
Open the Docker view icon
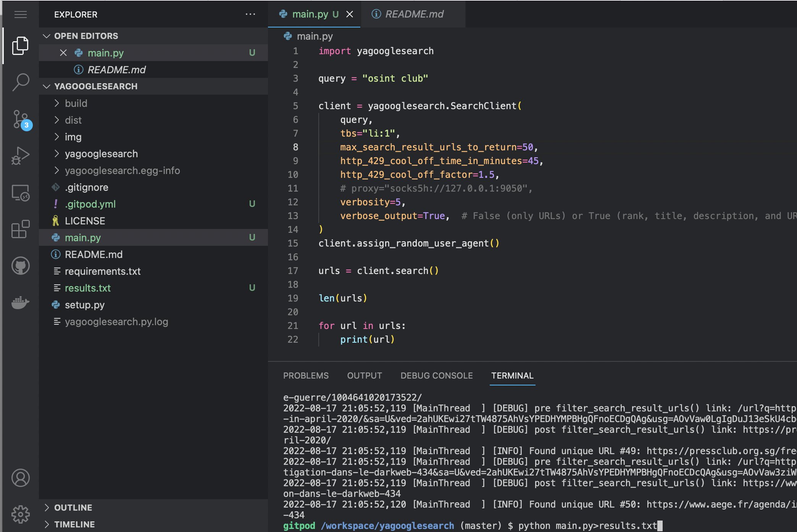tap(21, 303)
